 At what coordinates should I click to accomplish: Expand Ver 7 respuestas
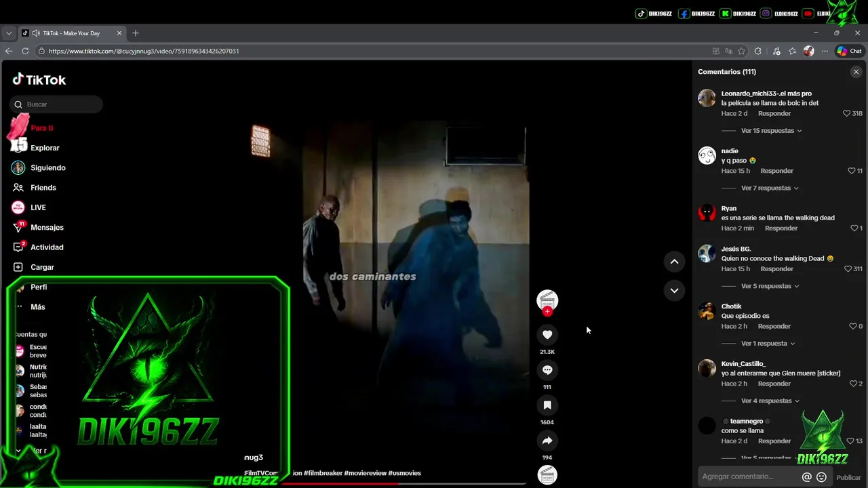[770, 188]
